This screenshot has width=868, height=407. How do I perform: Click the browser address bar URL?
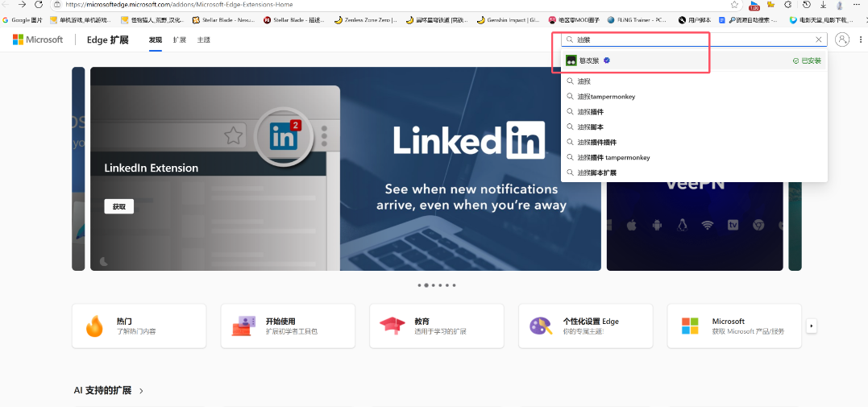(179, 4)
